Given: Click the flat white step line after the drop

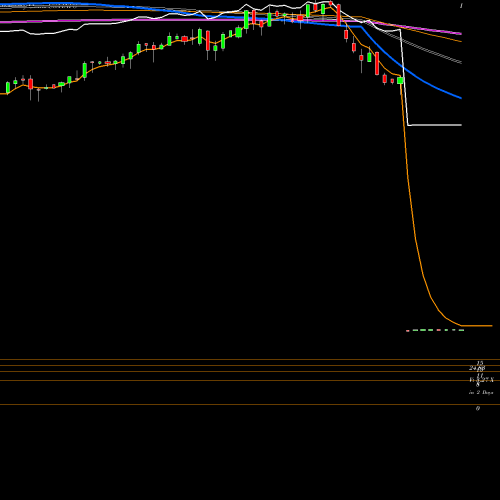Looking at the screenshot, I should 435,125.
